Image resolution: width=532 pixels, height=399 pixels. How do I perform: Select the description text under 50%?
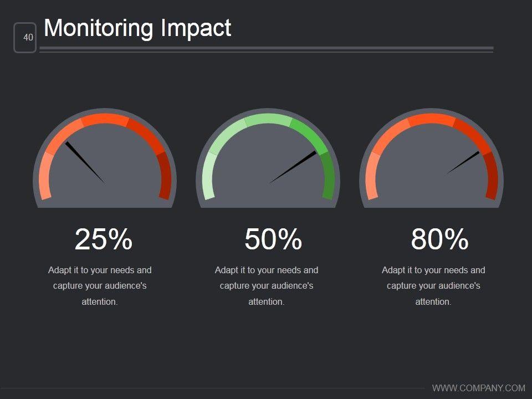pos(267,286)
